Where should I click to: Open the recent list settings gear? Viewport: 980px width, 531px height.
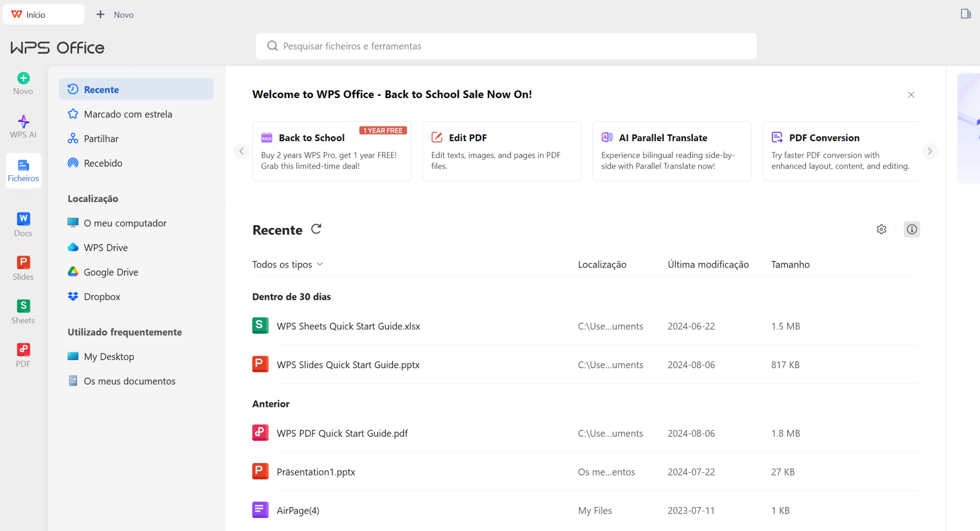(881, 229)
